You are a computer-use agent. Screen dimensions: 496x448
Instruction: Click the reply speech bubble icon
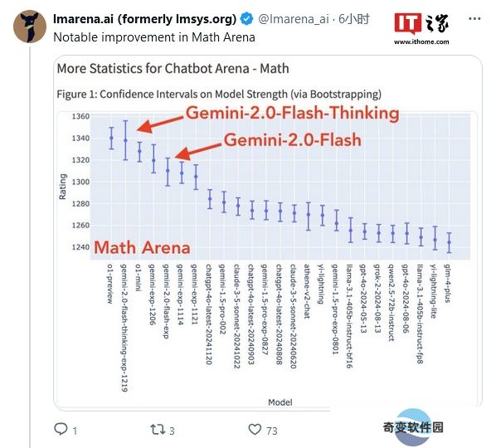[61, 430]
